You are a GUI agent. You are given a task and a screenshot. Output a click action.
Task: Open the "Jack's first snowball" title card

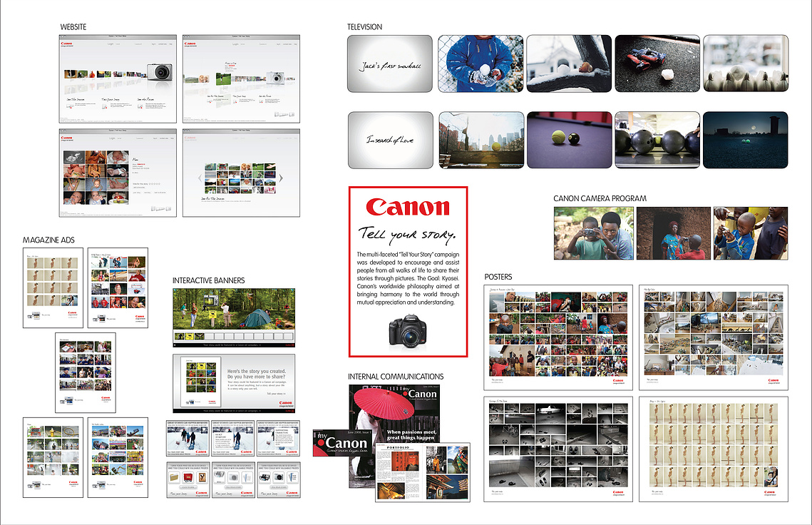tap(390, 63)
